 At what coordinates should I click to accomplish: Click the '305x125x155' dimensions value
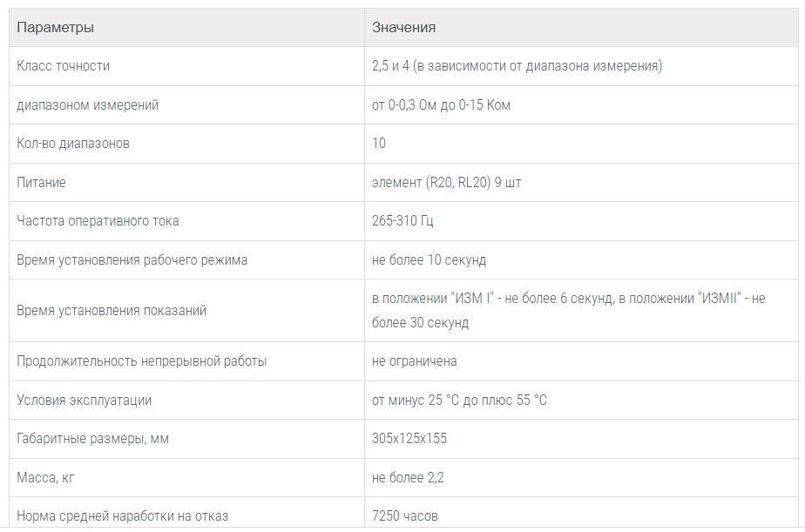(x=409, y=439)
